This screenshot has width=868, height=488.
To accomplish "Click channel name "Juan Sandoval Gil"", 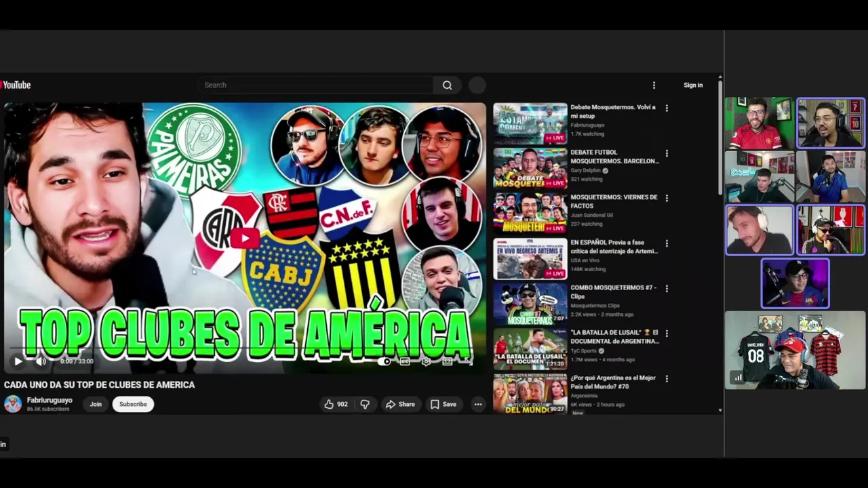I will (591, 216).
